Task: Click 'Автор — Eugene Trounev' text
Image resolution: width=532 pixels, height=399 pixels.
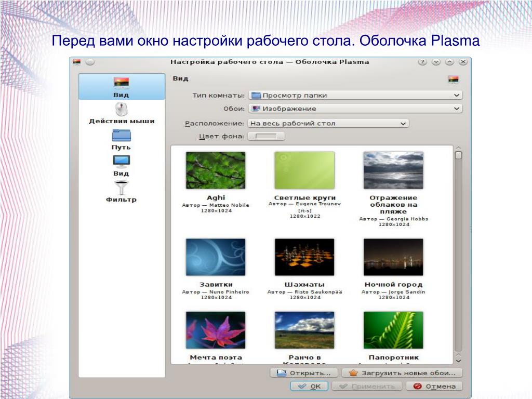Action: click(x=304, y=204)
